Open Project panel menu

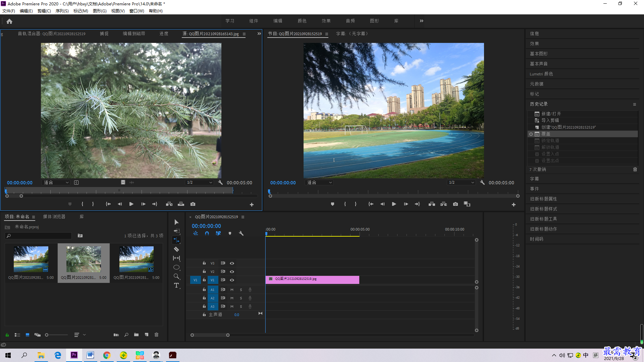coord(34,217)
